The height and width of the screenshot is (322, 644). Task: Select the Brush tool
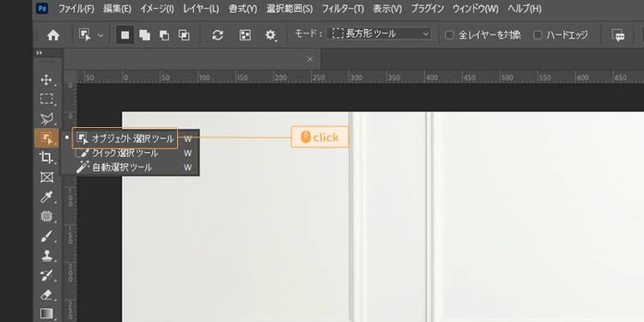click(46, 236)
